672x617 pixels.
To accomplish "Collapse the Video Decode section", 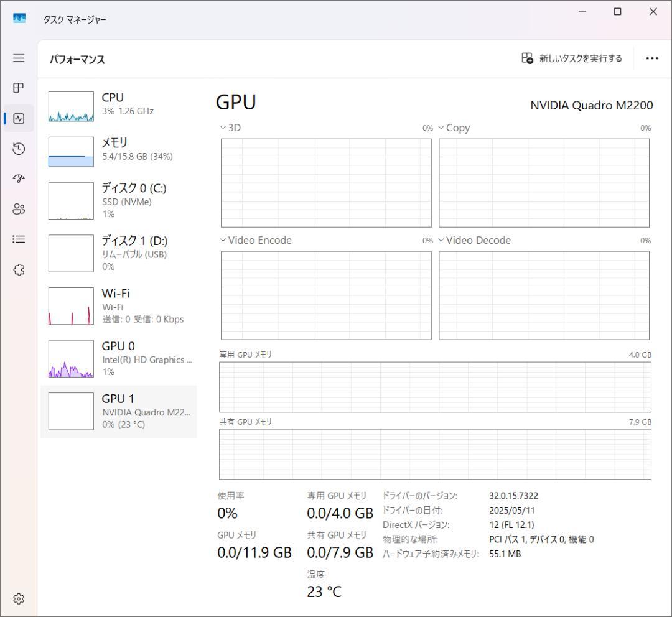I will 441,240.
